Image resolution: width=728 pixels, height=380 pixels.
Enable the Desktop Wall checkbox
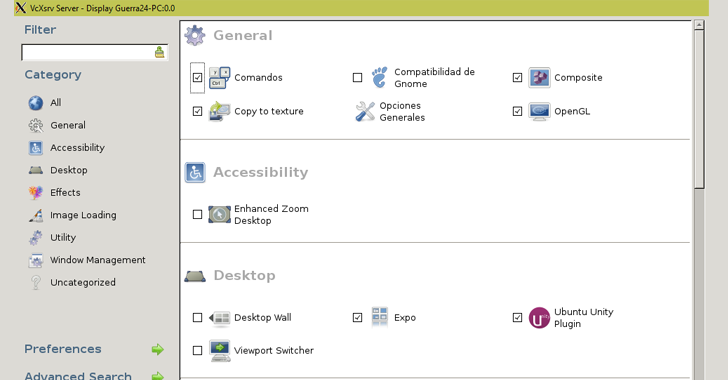coord(197,318)
